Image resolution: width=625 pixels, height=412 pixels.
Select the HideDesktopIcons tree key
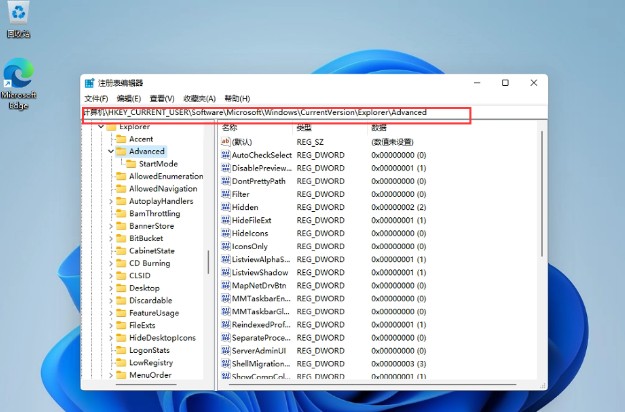[162, 338]
